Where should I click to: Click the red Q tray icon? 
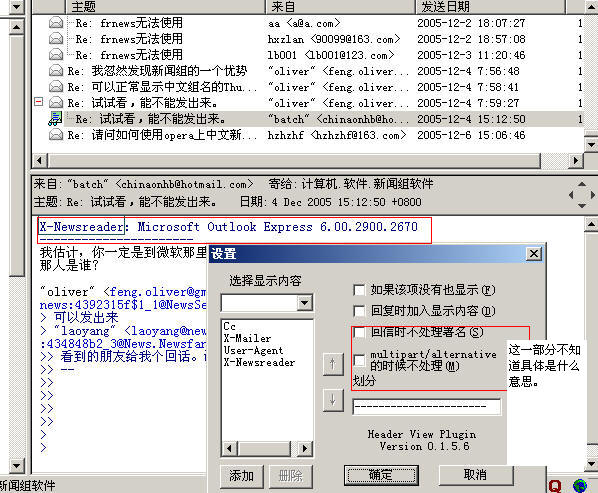coord(555,486)
